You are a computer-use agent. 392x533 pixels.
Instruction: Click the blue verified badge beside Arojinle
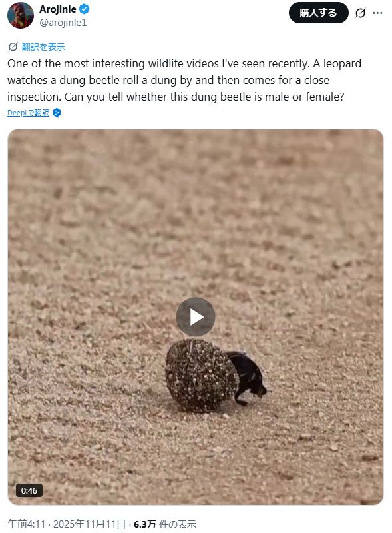pyautogui.click(x=85, y=9)
